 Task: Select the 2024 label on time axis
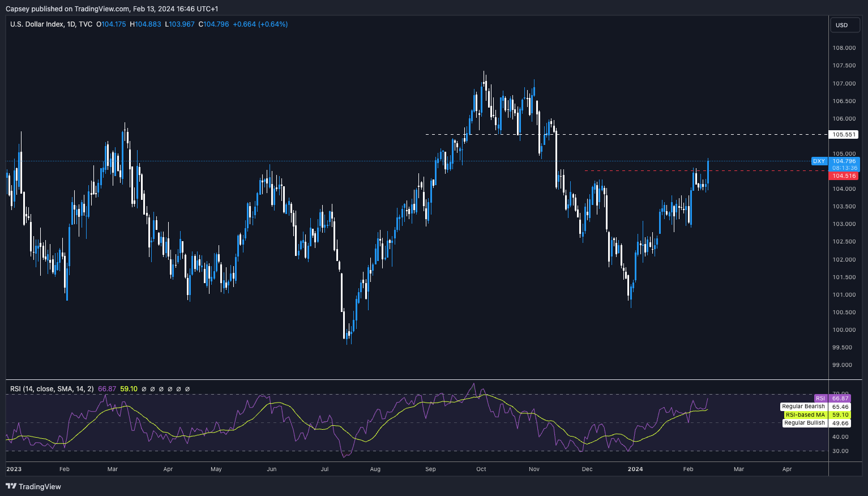click(x=635, y=469)
